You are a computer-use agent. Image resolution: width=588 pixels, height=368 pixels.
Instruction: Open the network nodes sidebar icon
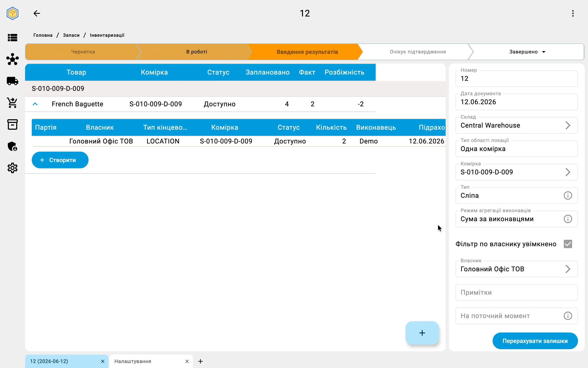coord(12,59)
